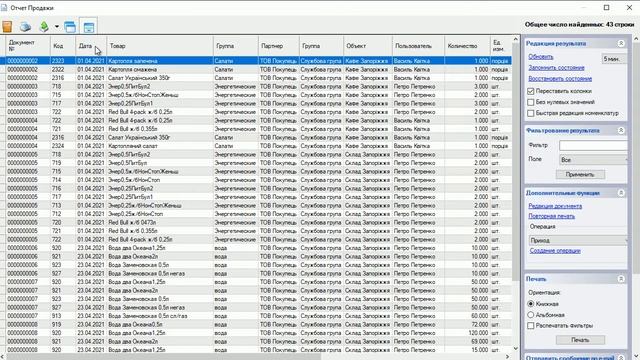Click the green export arrow icon
This screenshot has width=640, height=360.
(44, 27)
